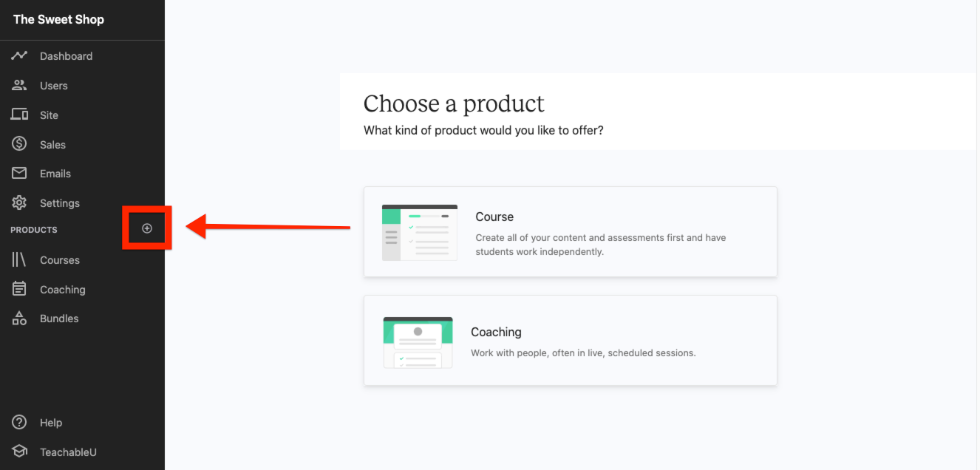Click the Users people icon
Image resolution: width=980 pixels, height=470 pixels.
click(x=19, y=85)
